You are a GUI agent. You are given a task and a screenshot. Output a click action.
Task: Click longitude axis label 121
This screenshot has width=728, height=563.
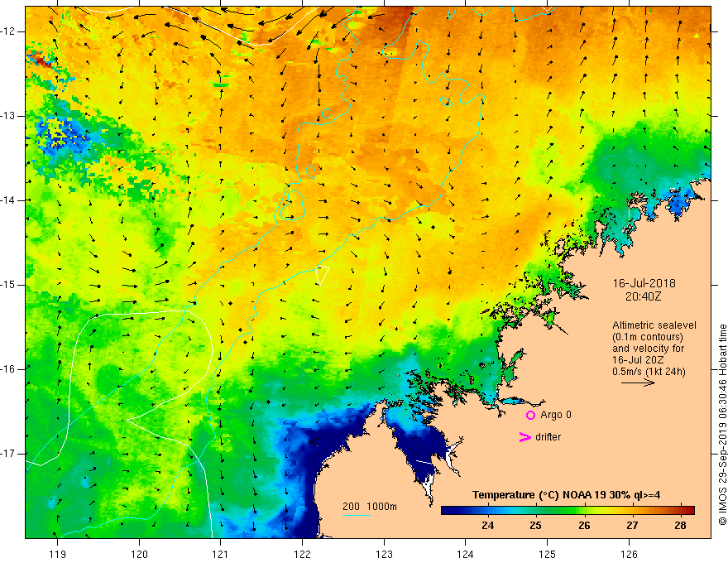point(221,554)
